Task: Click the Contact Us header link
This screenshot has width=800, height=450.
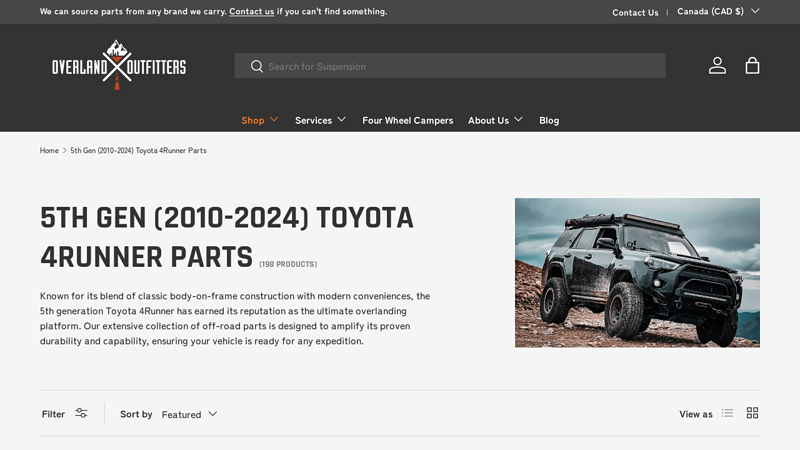Action: click(635, 12)
